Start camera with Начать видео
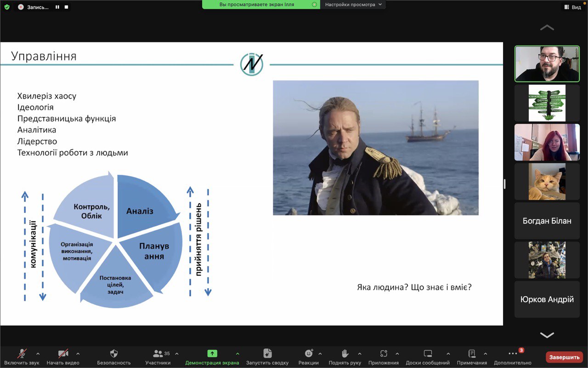Screen dimensions: 588x368 click(x=63, y=354)
